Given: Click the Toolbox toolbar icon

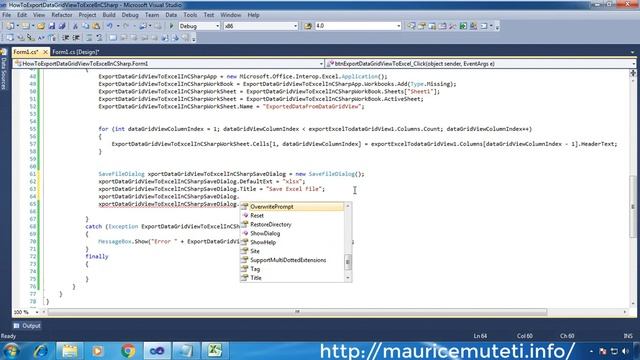Looking at the screenshot, I should (x=453, y=26).
